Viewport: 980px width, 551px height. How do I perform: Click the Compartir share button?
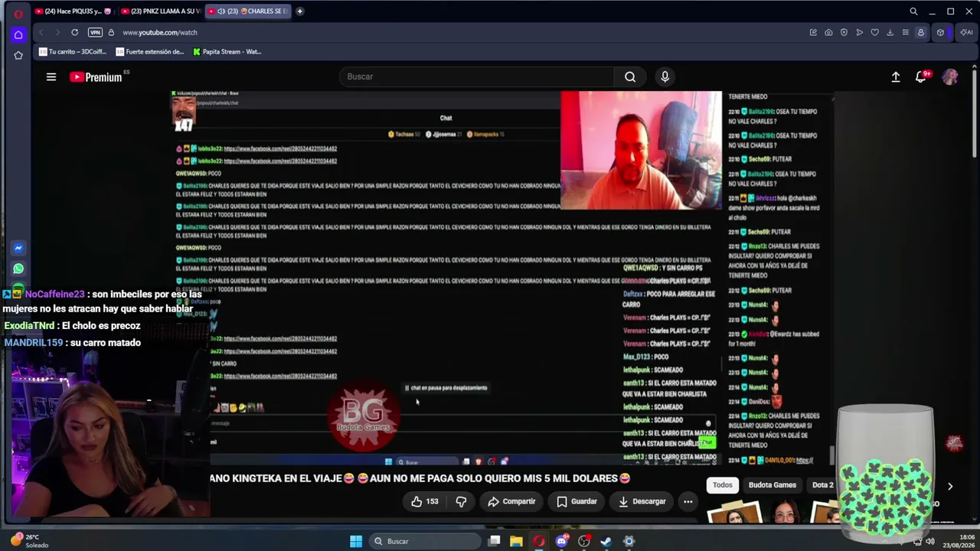511,501
